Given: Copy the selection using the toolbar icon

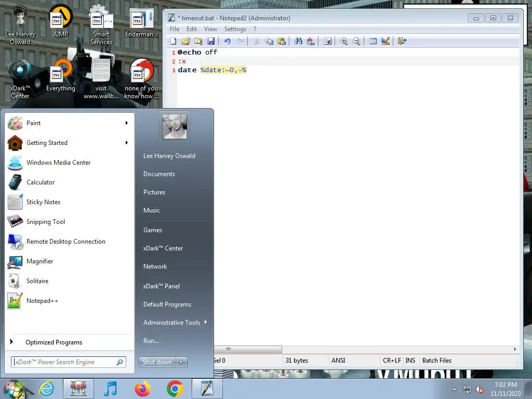Looking at the screenshot, I should (269, 41).
